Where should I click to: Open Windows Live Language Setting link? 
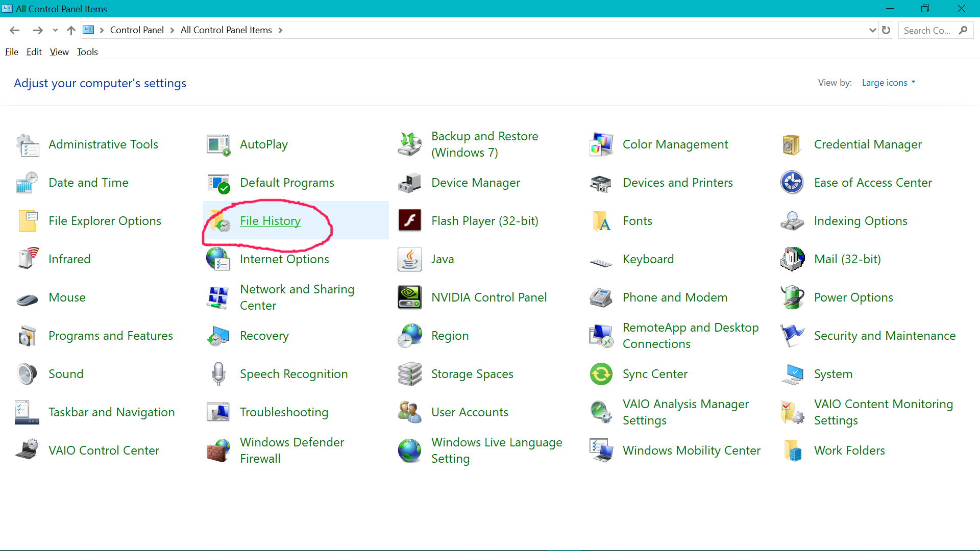(x=497, y=450)
